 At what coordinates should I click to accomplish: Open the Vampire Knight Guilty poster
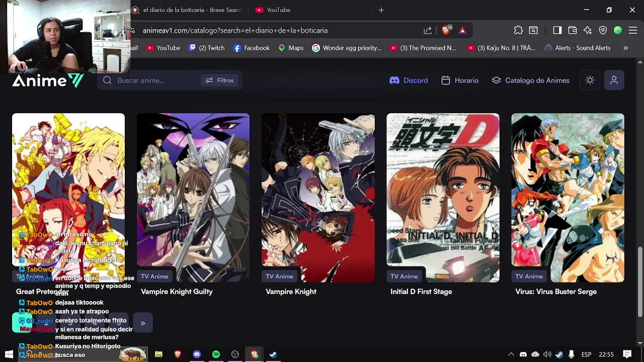[193, 197]
